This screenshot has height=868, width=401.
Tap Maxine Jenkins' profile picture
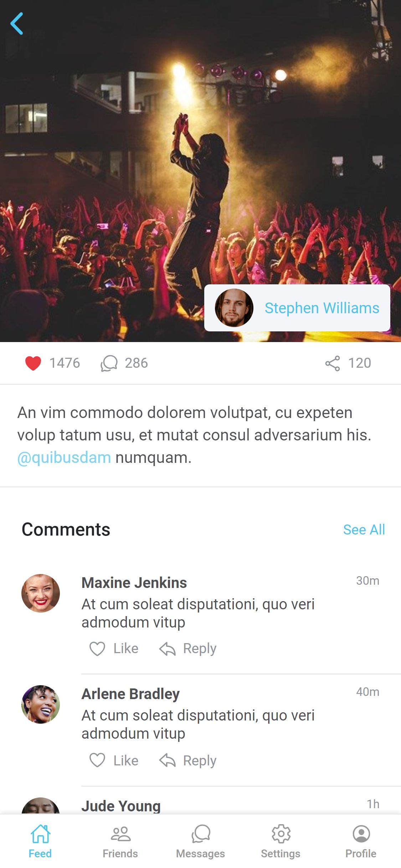(41, 593)
